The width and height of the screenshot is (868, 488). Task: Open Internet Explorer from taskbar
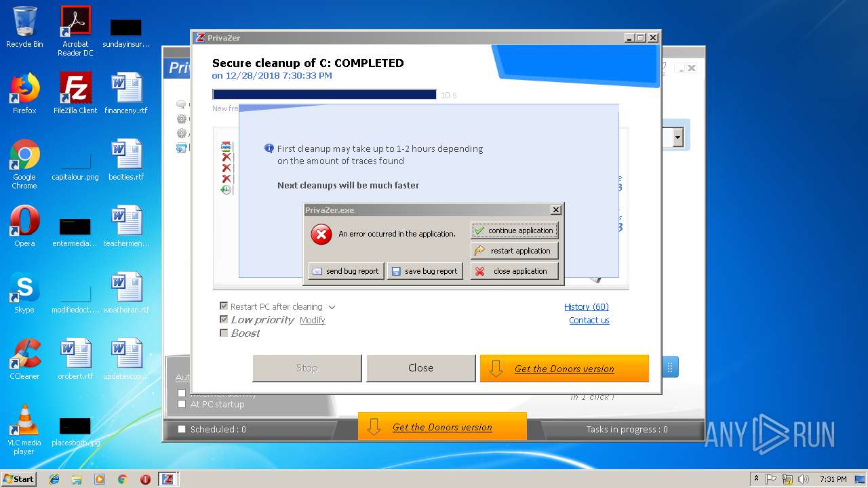pos(54,479)
